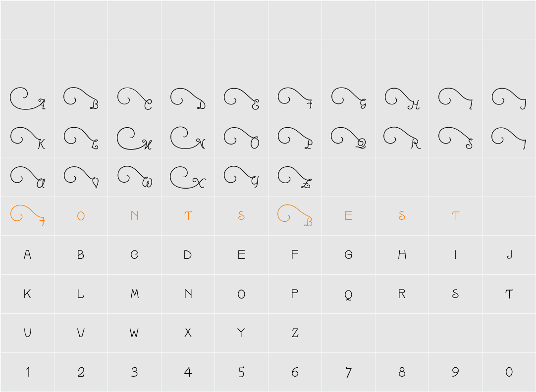
Task: Select the swirl letter M glyph
Action: tap(134, 138)
